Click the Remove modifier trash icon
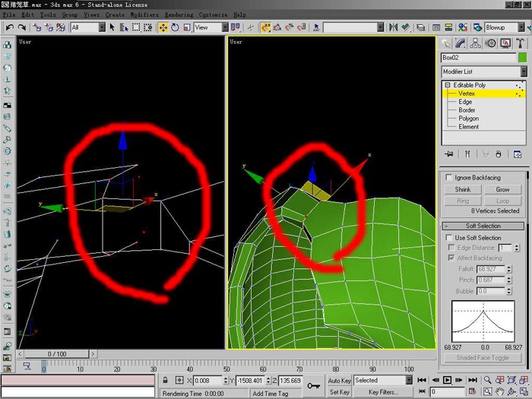 coord(499,154)
